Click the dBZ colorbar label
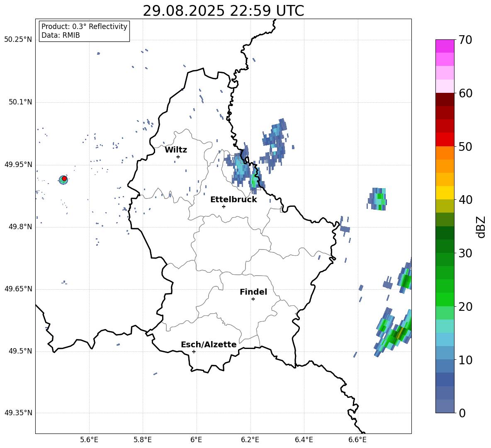This screenshot has width=491, height=448. point(481,227)
